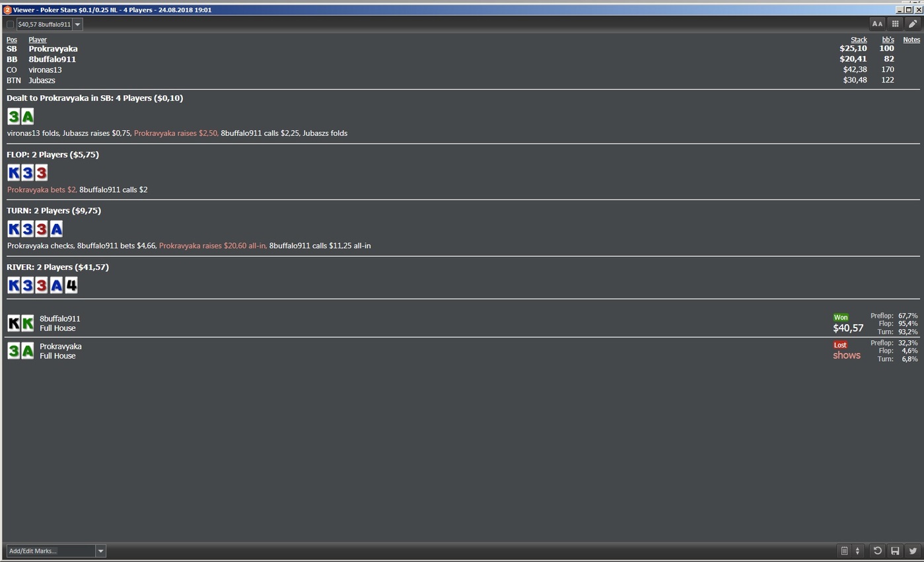Screen dimensions: 924x562
Task: Click the pencil edit icon
Action: (x=913, y=24)
